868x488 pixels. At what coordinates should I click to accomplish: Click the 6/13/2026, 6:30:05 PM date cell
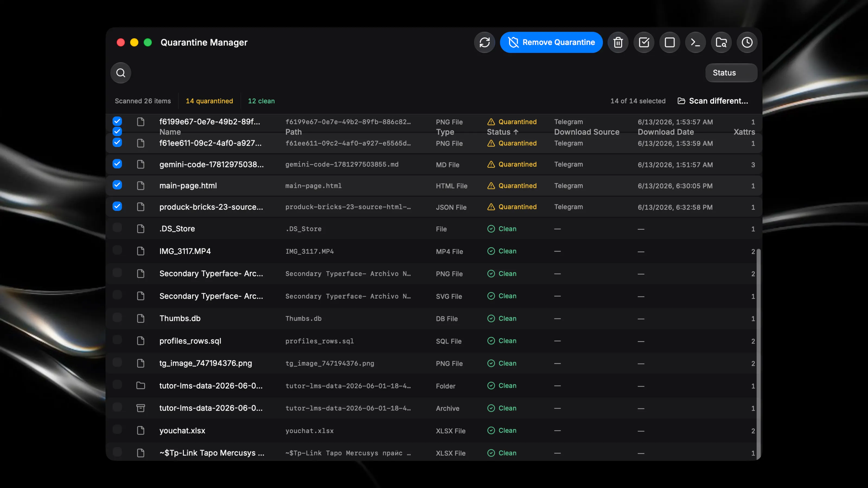675,186
